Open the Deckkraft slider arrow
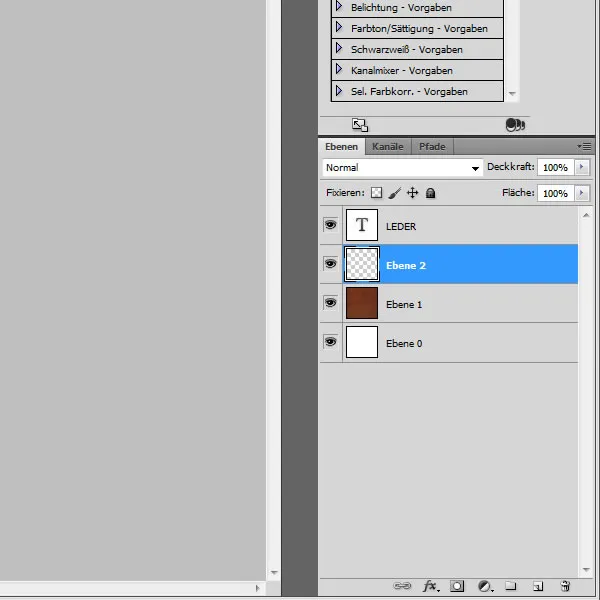 point(582,168)
